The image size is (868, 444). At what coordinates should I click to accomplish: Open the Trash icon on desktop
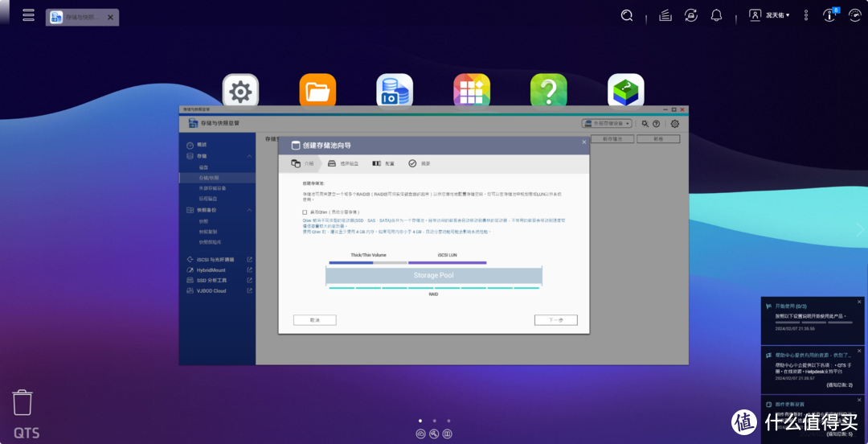click(23, 402)
